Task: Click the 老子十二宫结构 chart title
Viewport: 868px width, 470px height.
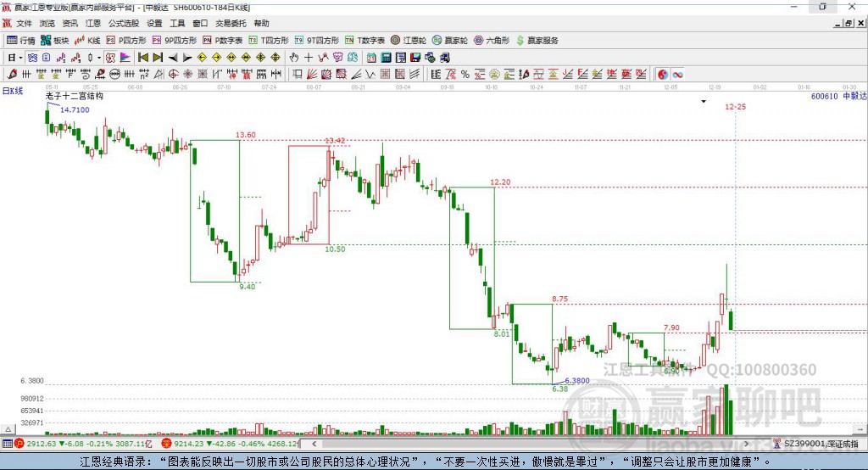Action: pyautogui.click(x=75, y=96)
